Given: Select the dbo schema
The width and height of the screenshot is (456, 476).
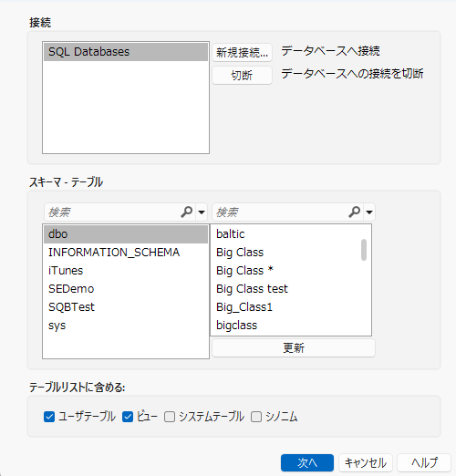Looking at the screenshot, I should coord(126,234).
